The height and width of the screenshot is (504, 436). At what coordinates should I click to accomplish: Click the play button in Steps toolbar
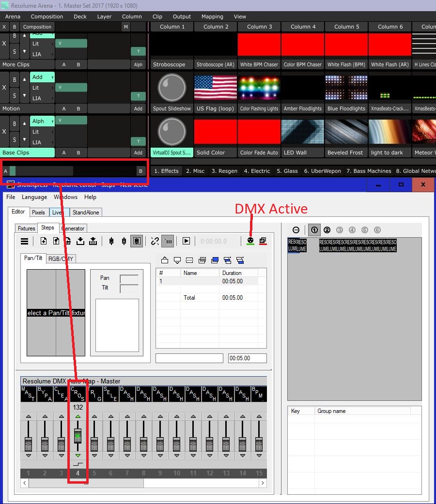point(186,241)
